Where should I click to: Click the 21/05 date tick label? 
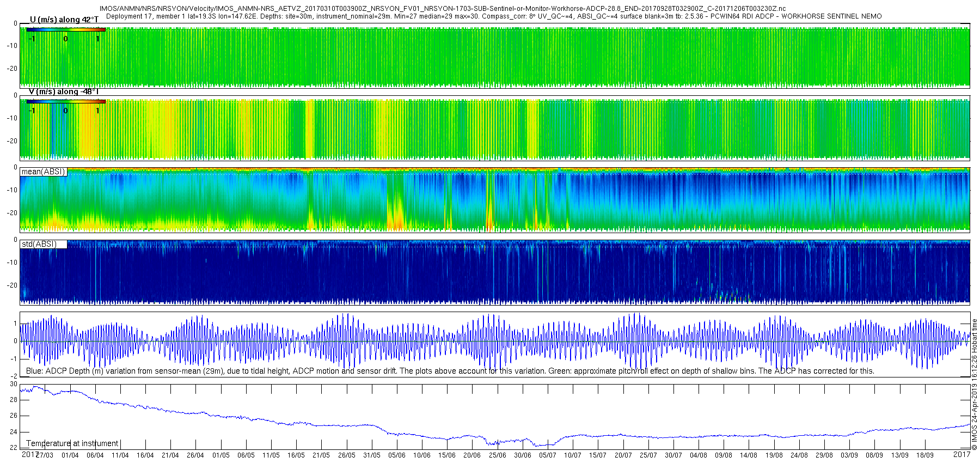321,455
